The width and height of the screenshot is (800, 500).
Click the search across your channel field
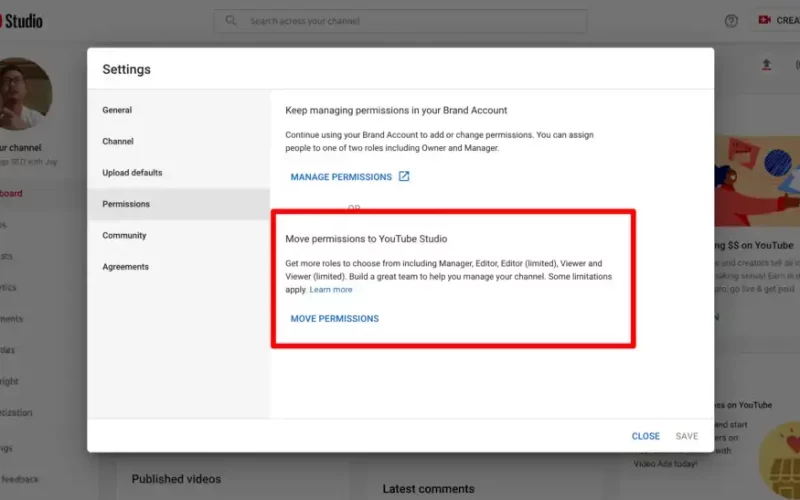400,21
